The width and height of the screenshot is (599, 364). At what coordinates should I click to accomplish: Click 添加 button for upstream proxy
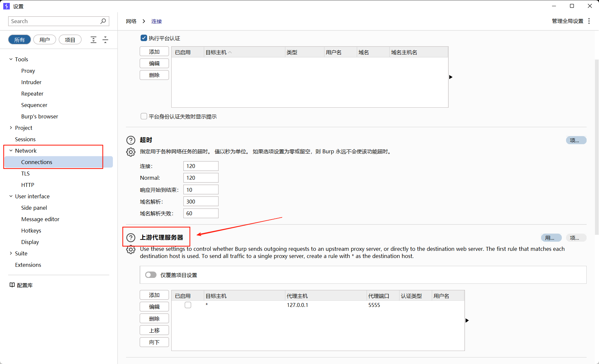coord(154,295)
